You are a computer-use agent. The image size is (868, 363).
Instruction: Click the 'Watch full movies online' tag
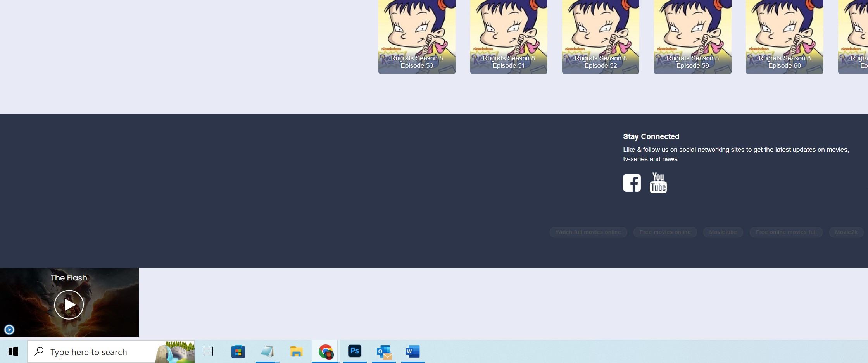(x=588, y=232)
